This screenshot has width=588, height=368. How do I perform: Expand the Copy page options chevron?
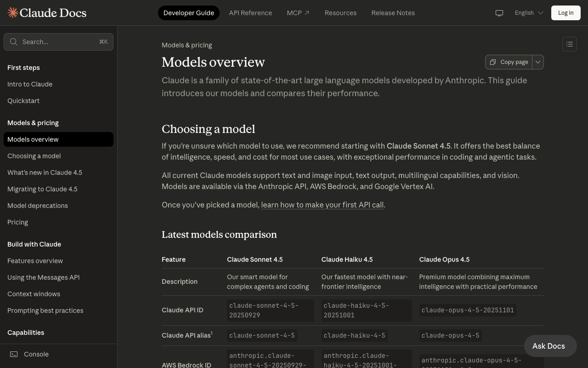[x=538, y=62]
